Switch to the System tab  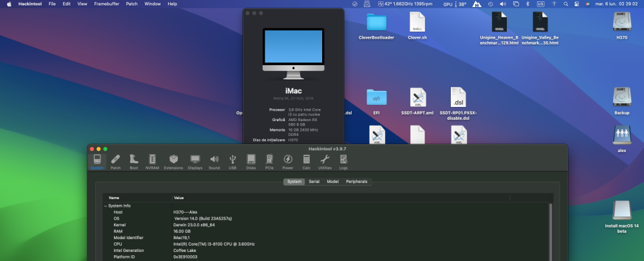pos(294,182)
